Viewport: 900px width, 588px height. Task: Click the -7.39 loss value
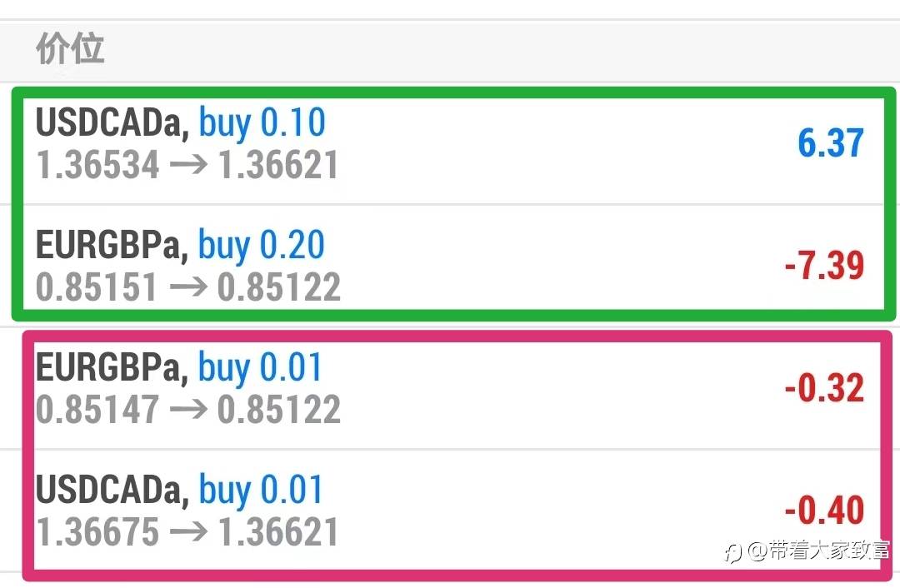(x=824, y=267)
